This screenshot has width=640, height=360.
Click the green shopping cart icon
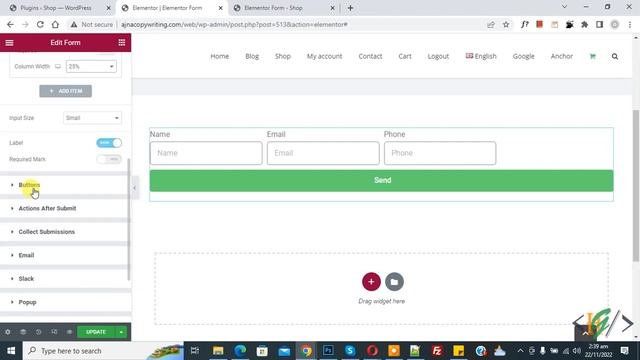point(593,56)
